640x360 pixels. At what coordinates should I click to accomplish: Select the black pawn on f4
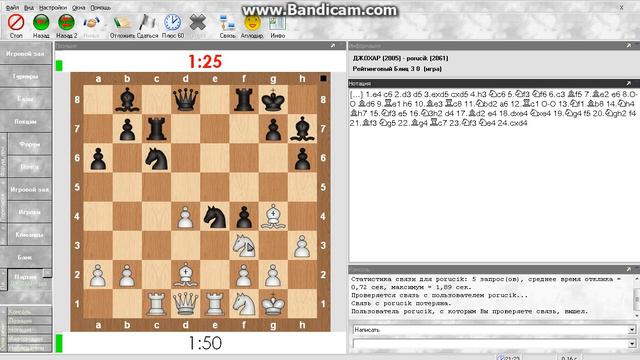(244, 216)
